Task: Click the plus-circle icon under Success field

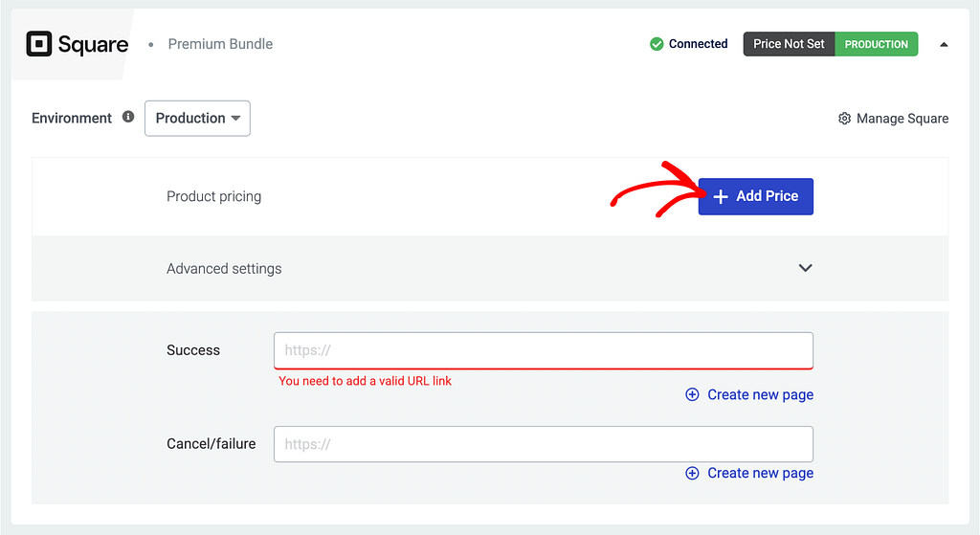Action: coord(692,394)
